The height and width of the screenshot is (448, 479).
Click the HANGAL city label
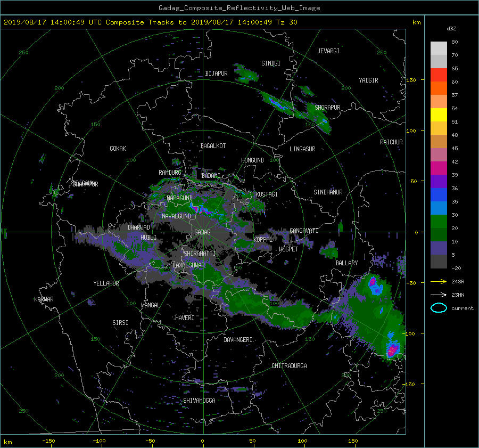point(150,305)
